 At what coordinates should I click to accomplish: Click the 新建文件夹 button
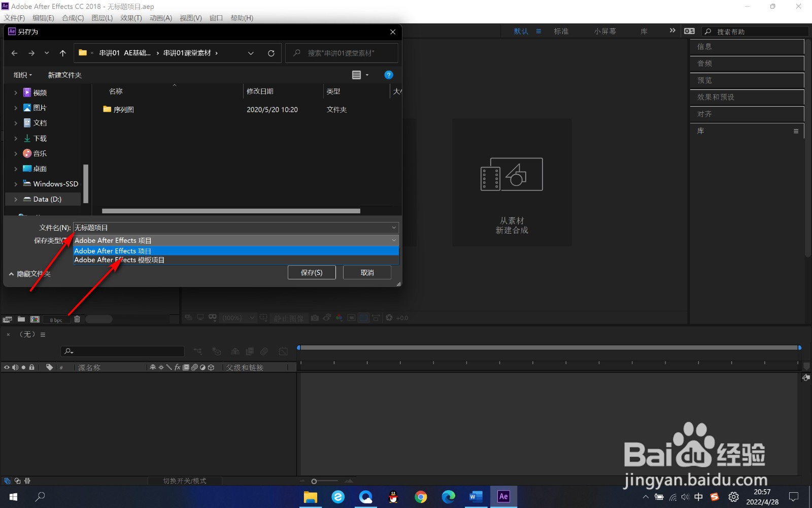pyautogui.click(x=64, y=75)
